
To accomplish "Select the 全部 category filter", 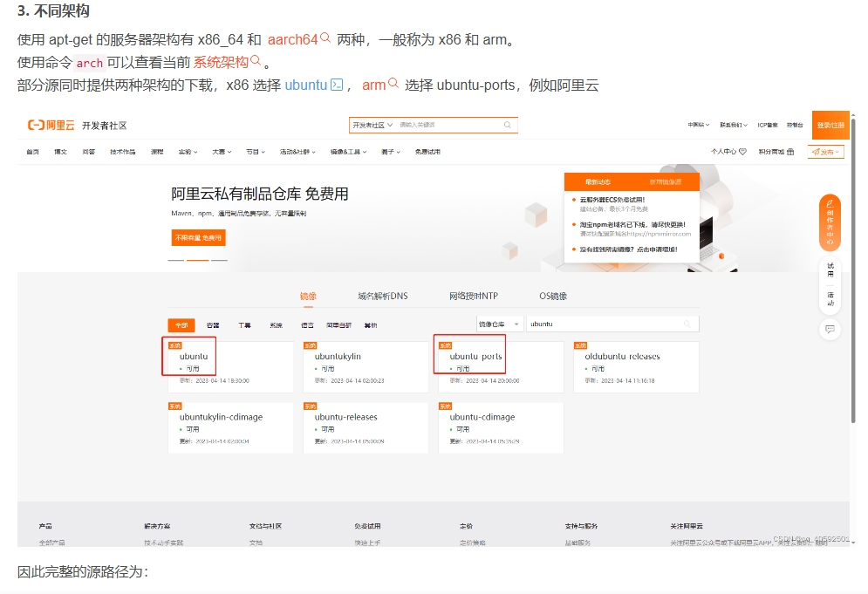I will tap(181, 325).
